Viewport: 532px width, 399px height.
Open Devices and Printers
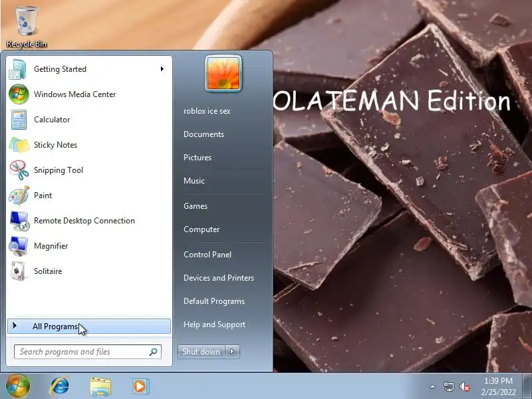pos(219,278)
